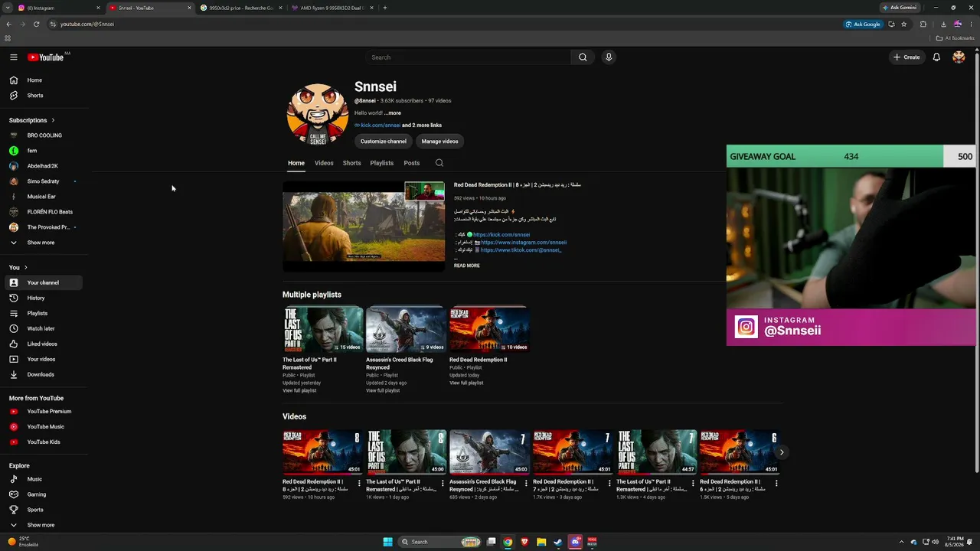Expand channel description with more
Screen dimensions: 980x551
click(x=393, y=113)
